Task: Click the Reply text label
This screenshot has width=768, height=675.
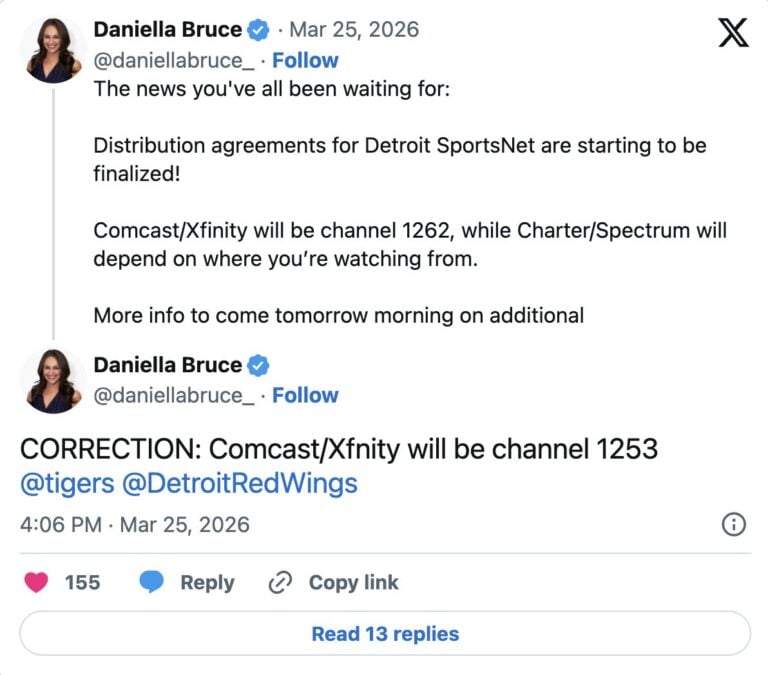Action: point(207,582)
